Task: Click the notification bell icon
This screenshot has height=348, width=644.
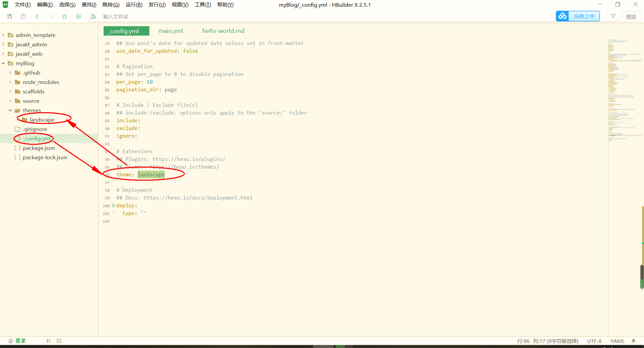Action: [634, 341]
